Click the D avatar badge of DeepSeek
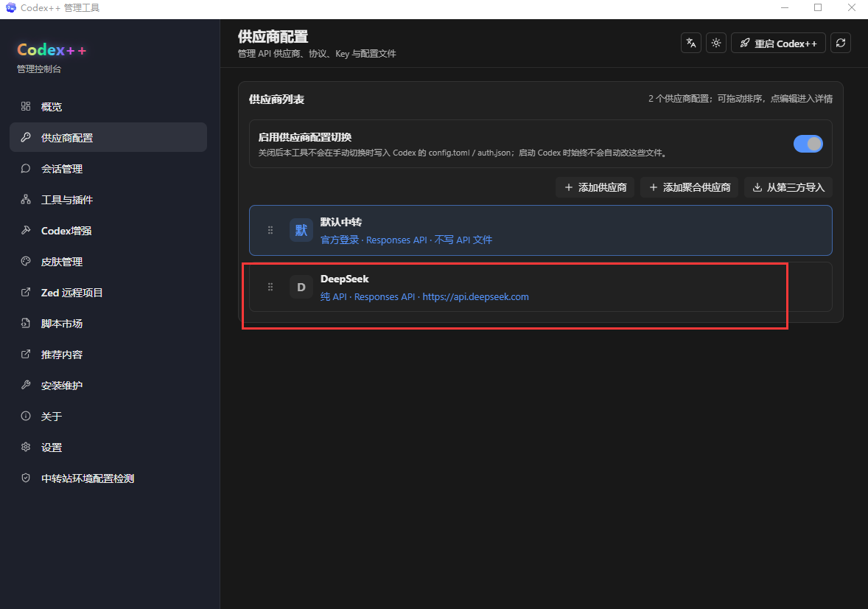 (x=301, y=287)
